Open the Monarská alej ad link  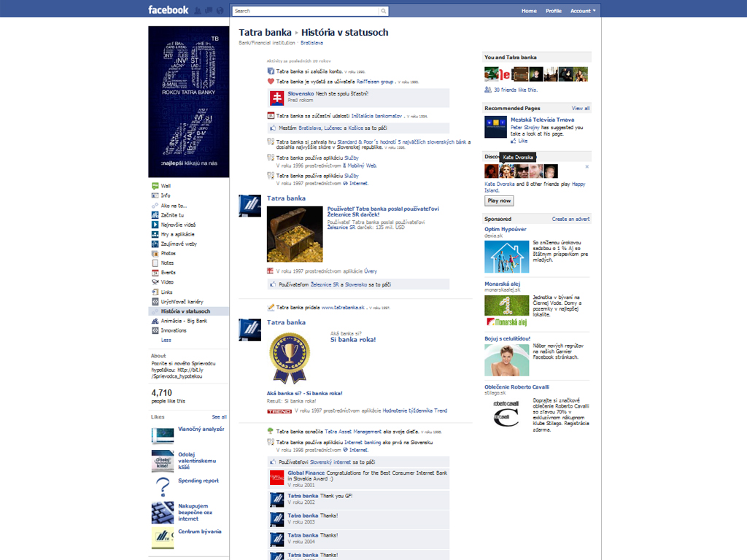tap(502, 284)
